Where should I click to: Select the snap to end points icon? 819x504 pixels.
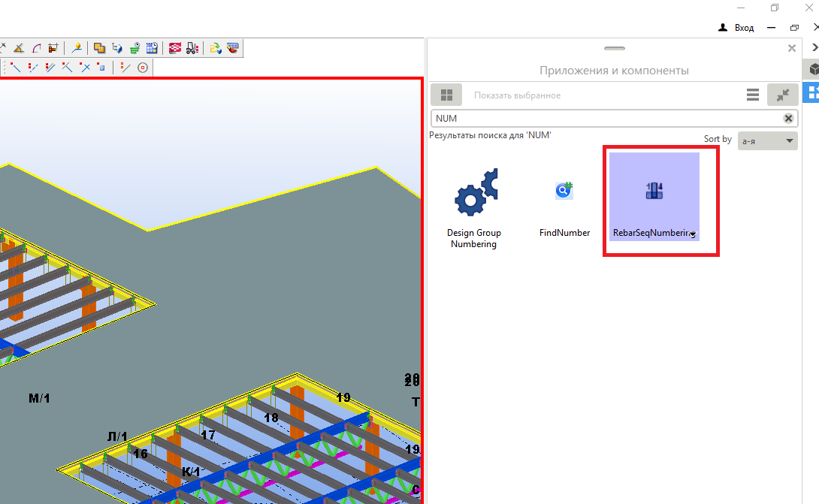click(x=16, y=68)
